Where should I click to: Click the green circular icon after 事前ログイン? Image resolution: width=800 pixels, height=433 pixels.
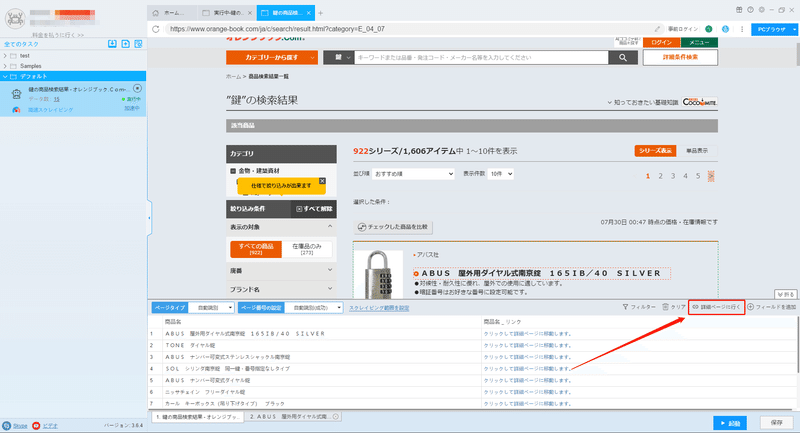709,29
